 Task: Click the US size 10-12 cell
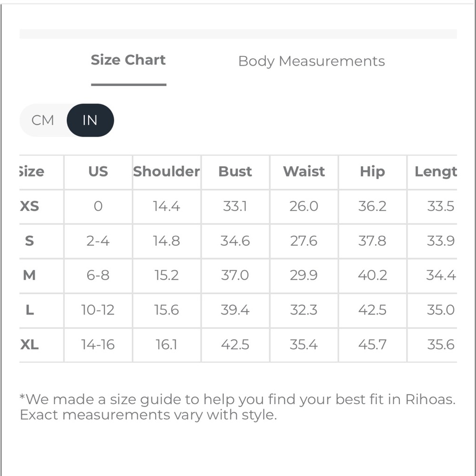tap(98, 310)
